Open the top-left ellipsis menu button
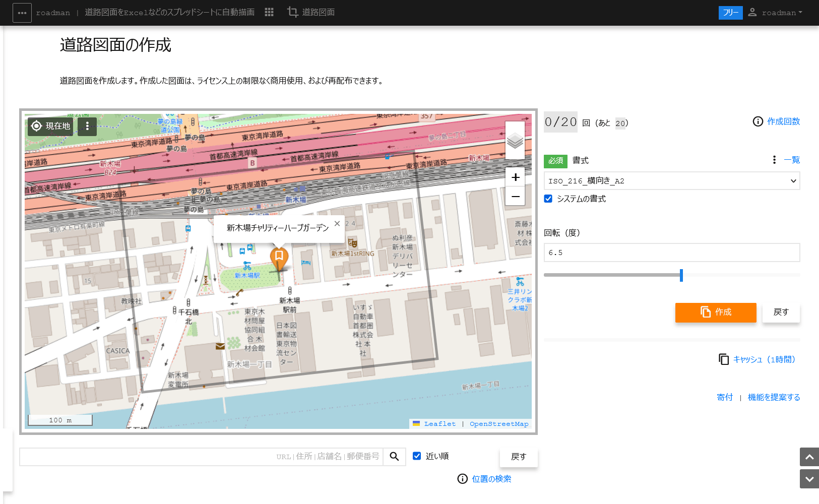 22,13
